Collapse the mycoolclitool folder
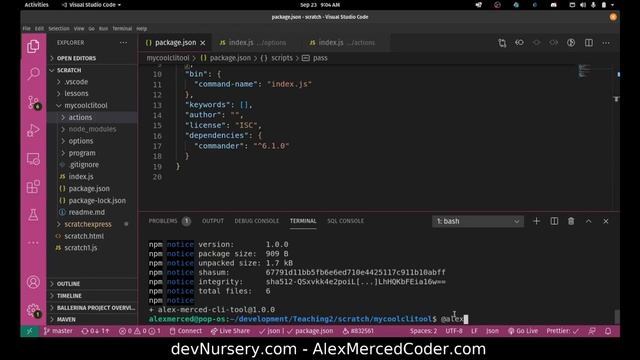The image size is (640, 360). tap(85, 105)
